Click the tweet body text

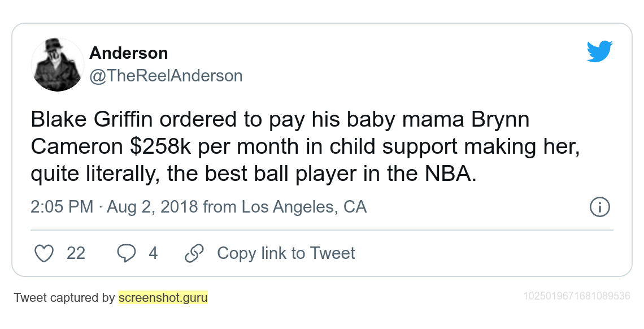pyautogui.click(x=305, y=147)
